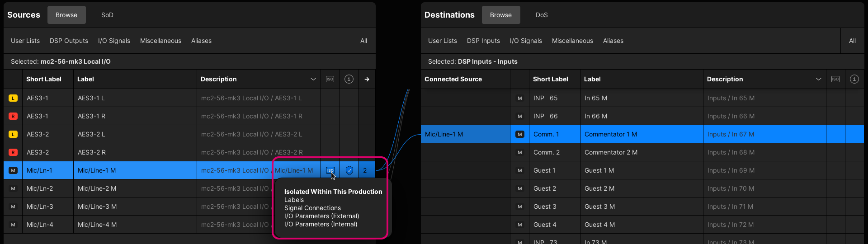Click the All button in Destinations panel
Viewport: 868px width, 244px height.
(852, 41)
